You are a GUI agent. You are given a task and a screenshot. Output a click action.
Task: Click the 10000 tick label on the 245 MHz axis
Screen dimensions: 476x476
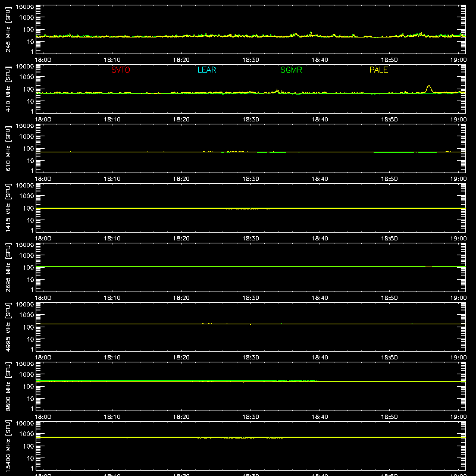(x=25, y=7)
